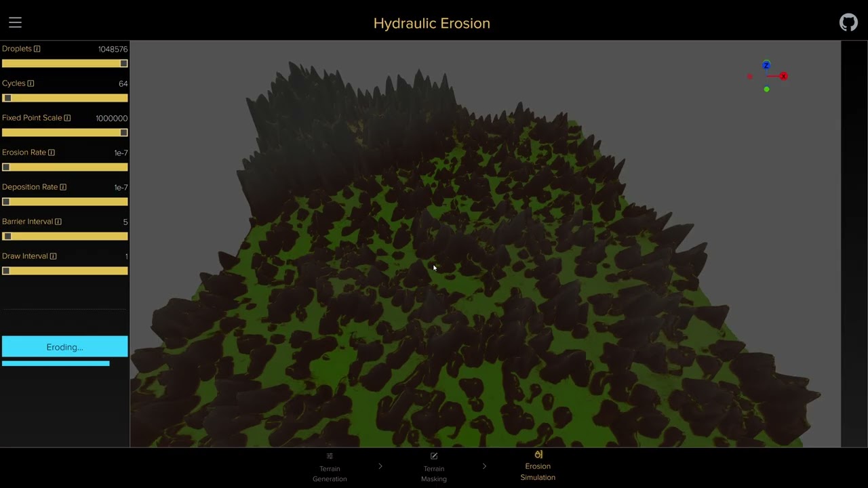Adjust the Deposition Rate slider
Viewport: 868px width, 488px height.
[x=64, y=201]
